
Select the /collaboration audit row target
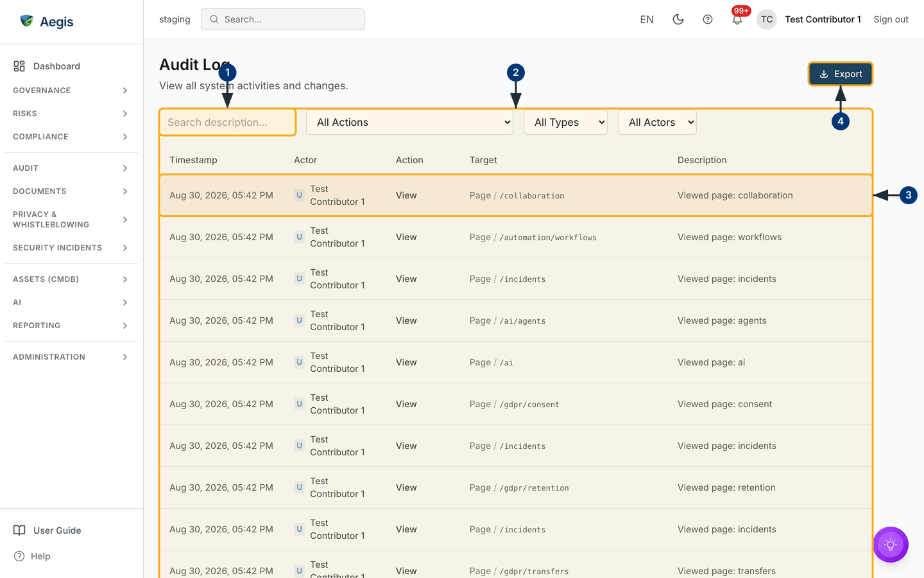[517, 195]
